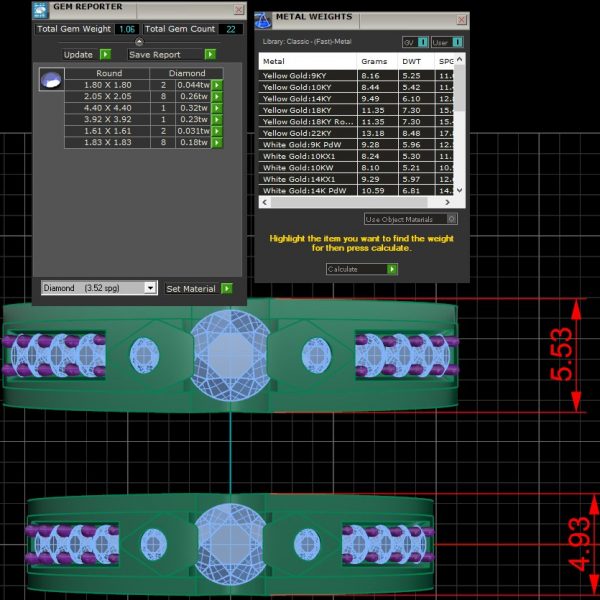Viewport: 600px width, 600px height.
Task: Click the Grams column header
Action: point(377,61)
